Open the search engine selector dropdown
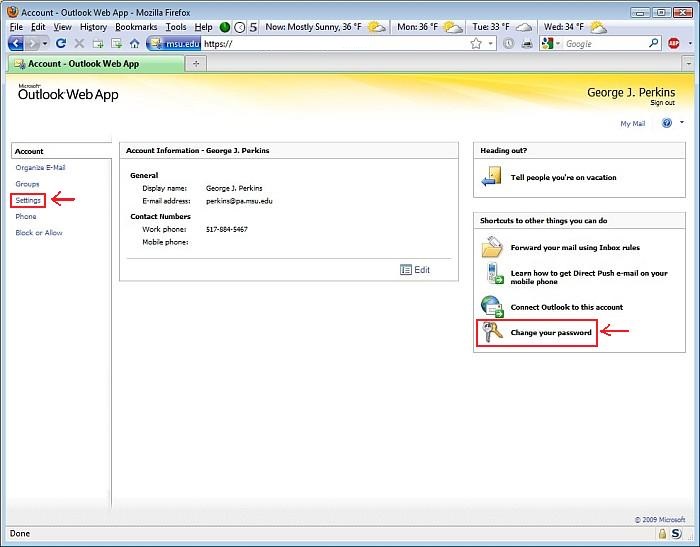This screenshot has height=547, width=700. click(x=558, y=44)
